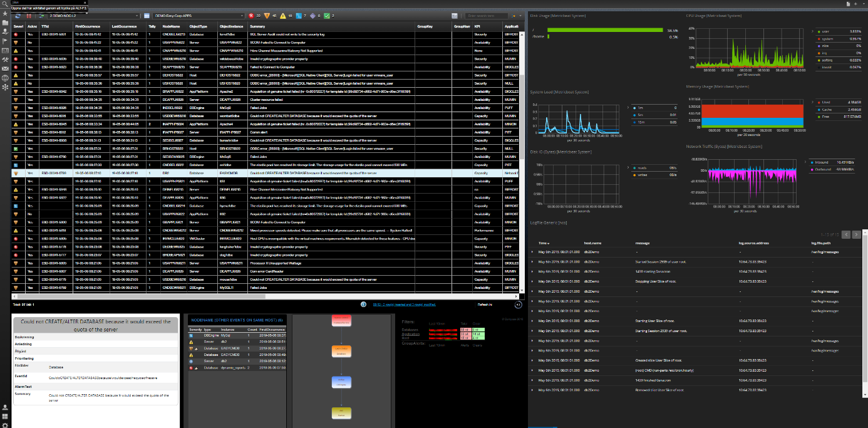The height and width of the screenshot is (428, 868).
Task: Toggle the 'user' series in CPU legend
Action: pyautogui.click(x=824, y=31)
